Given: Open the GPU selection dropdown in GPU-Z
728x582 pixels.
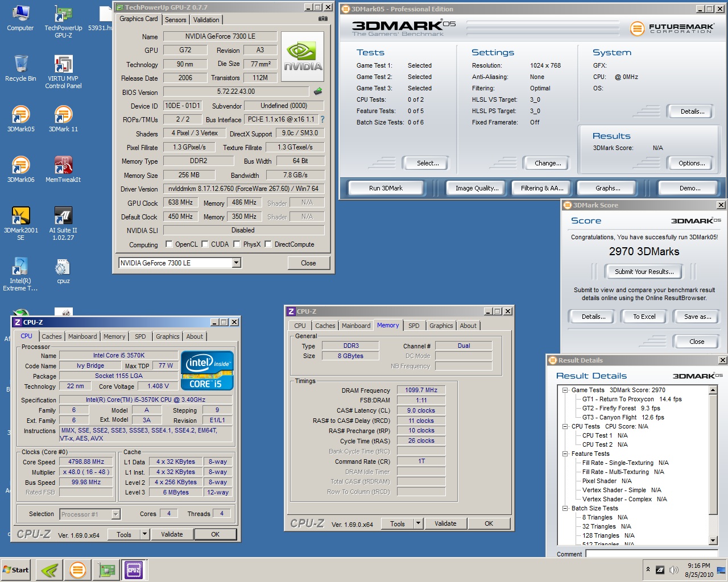Looking at the screenshot, I should (x=237, y=263).
